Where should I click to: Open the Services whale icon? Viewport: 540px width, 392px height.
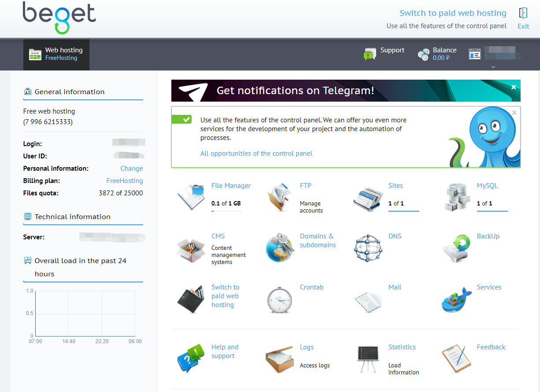point(457,300)
